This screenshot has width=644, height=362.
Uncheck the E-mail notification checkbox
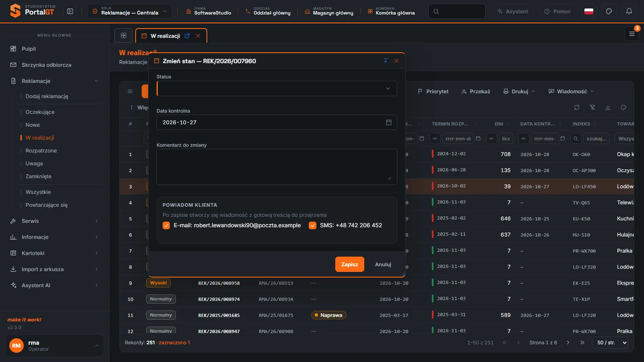click(166, 226)
